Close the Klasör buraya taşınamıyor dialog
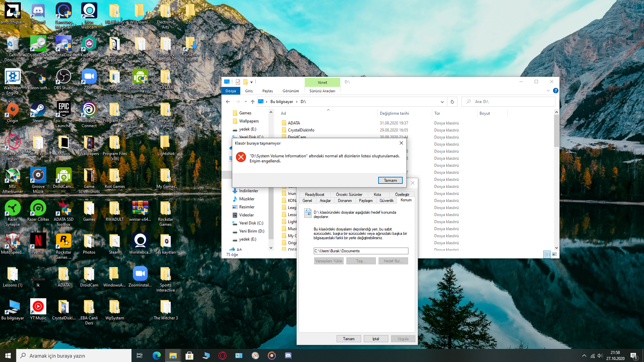 pyautogui.click(x=401, y=143)
